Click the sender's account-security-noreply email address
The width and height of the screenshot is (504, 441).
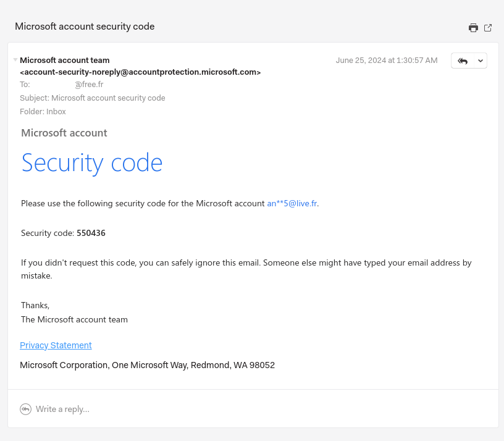(x=140, y=72)
